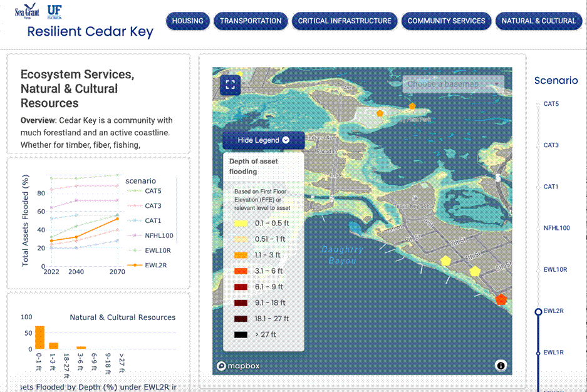The image size is (587, 392).
Task: Open the Community Services section
Action: (x=446, y=21)
